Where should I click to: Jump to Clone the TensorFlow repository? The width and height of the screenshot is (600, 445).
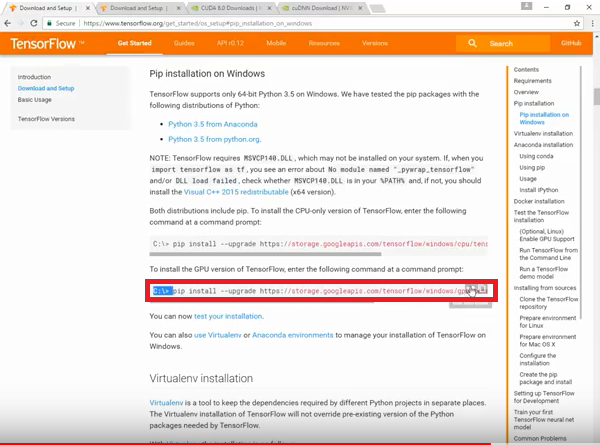click(x=549, y=303)
